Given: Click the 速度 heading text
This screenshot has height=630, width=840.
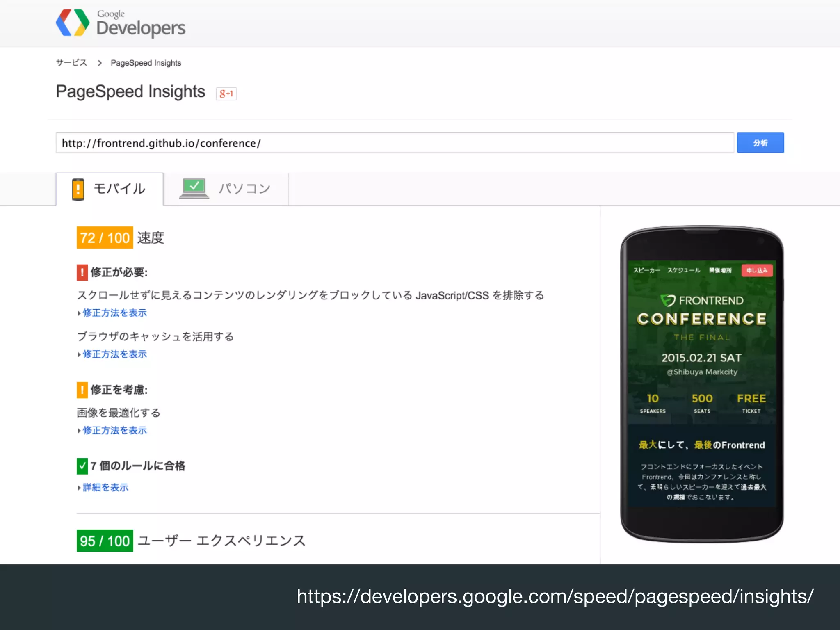Looking at the screenshot, I should (x=151, y=237).
